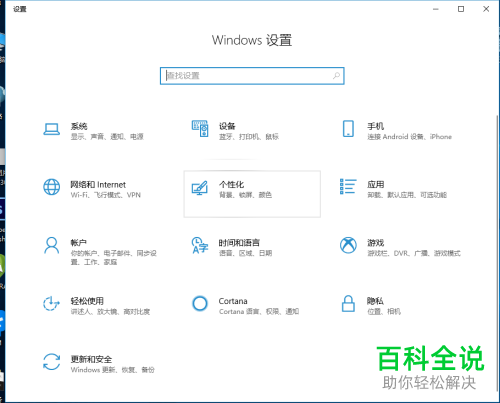Click the Windows 设置 heading
Screen dimensions: 500x403
tap(252, 40)
